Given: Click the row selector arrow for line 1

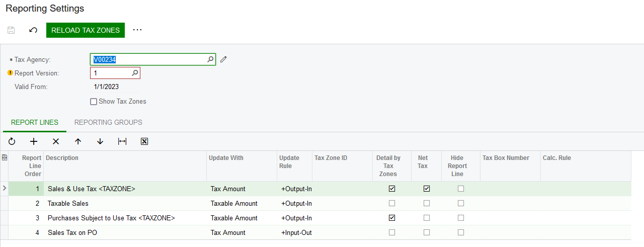Looking at the screenshot, I should tap(5, 189).
